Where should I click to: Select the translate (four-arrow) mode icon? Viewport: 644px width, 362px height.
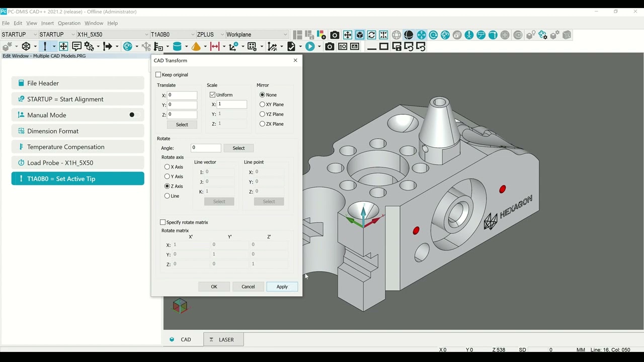[x=348, y=35]
